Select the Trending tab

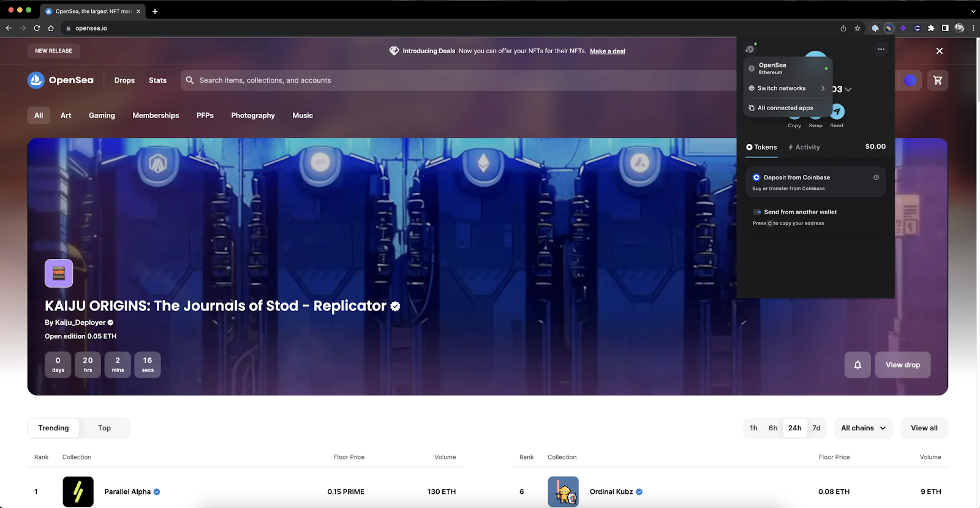coord(54,428)
